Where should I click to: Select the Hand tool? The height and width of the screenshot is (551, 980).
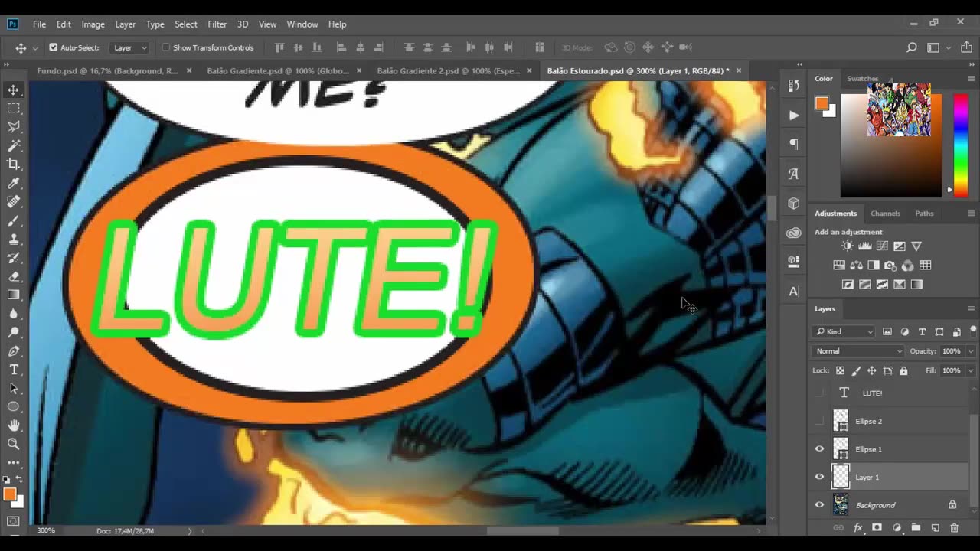[14, 425]
